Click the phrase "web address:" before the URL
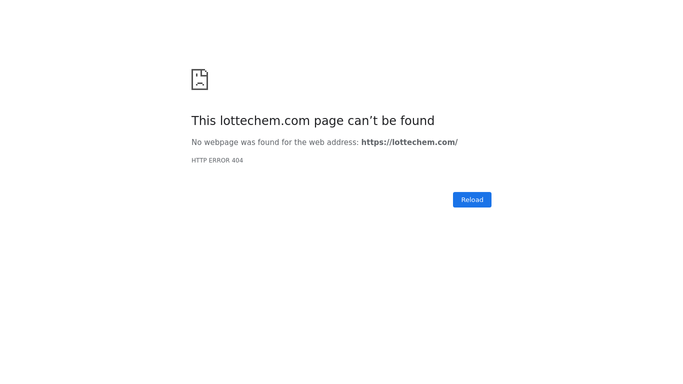 [334, 142]
